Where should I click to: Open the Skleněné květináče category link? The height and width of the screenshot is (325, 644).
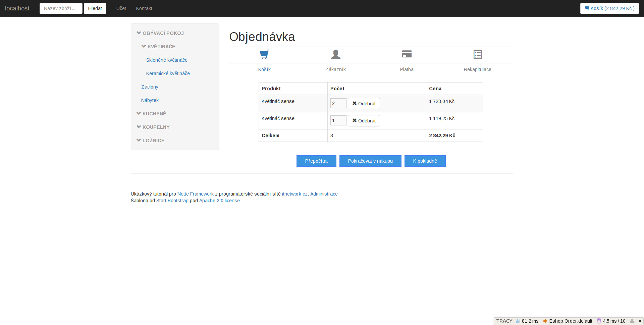click(167, 60)
